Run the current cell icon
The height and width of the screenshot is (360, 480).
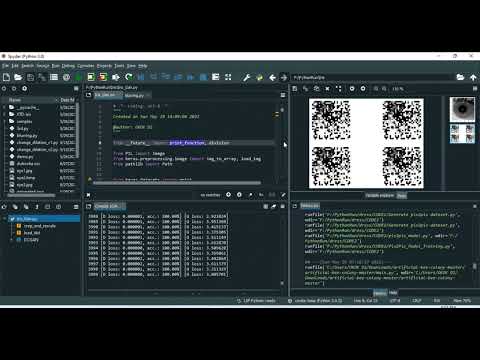[91, 77]
